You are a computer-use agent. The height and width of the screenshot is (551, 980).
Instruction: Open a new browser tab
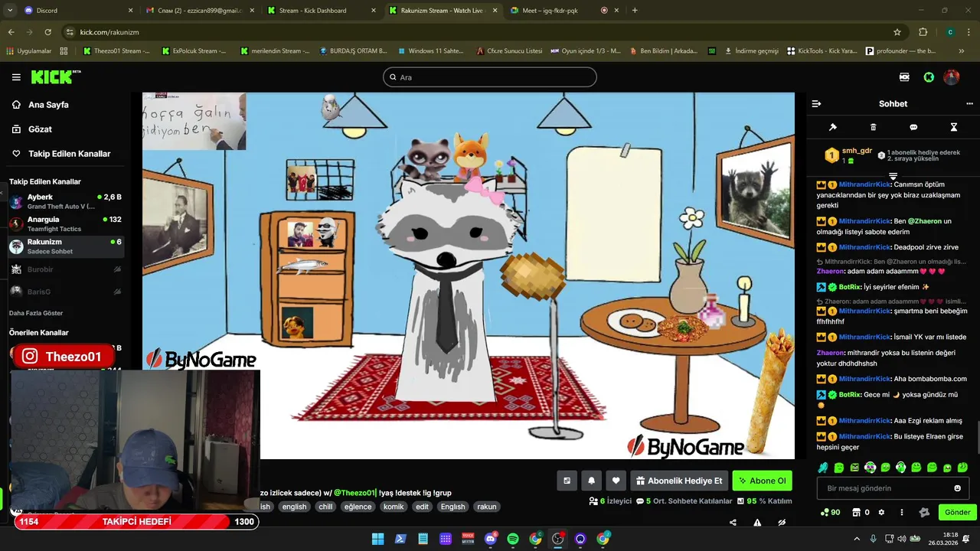pyautogui.click(x=635, y=11)
